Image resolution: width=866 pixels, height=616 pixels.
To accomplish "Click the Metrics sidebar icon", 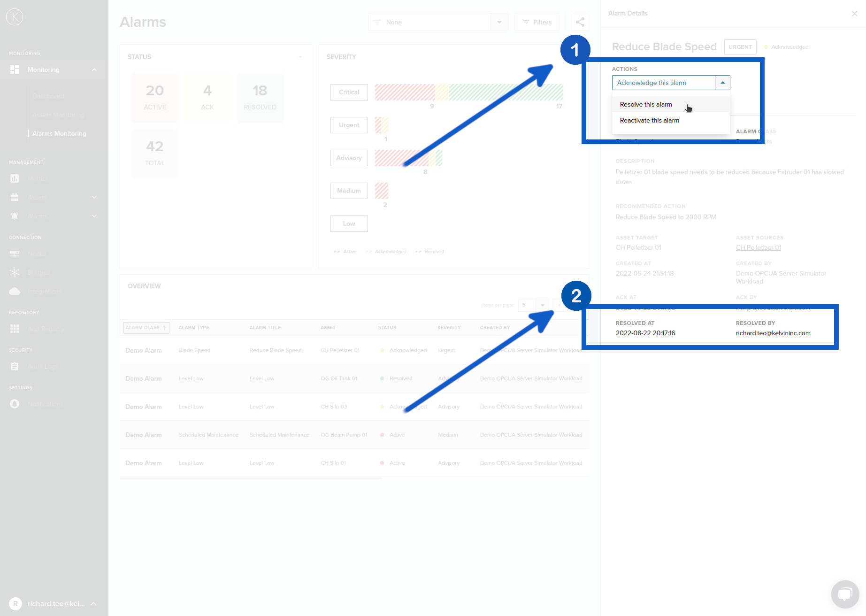I will tap(15, 179).
